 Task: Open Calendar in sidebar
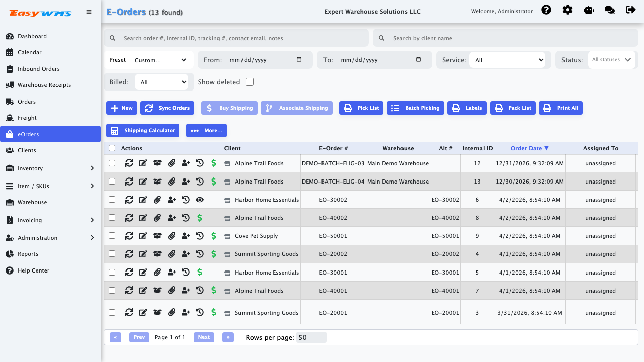50,52
